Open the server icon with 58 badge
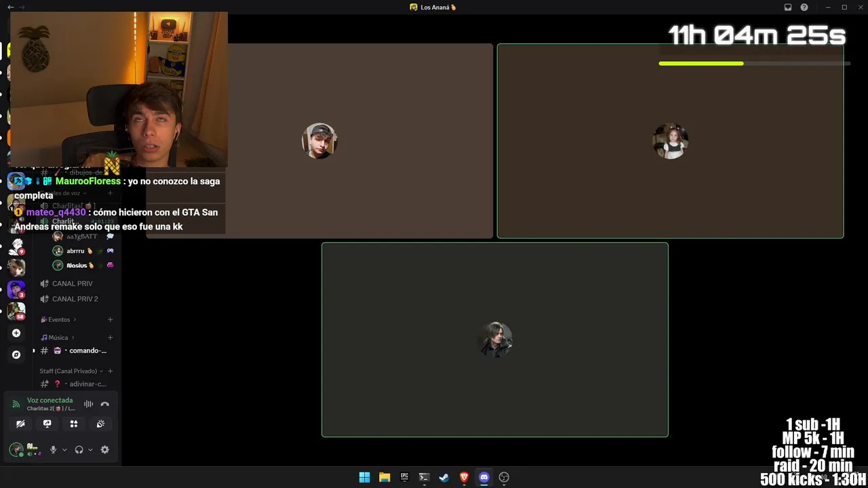The width and height of the screenshot is (868, 488). (16, 311)
